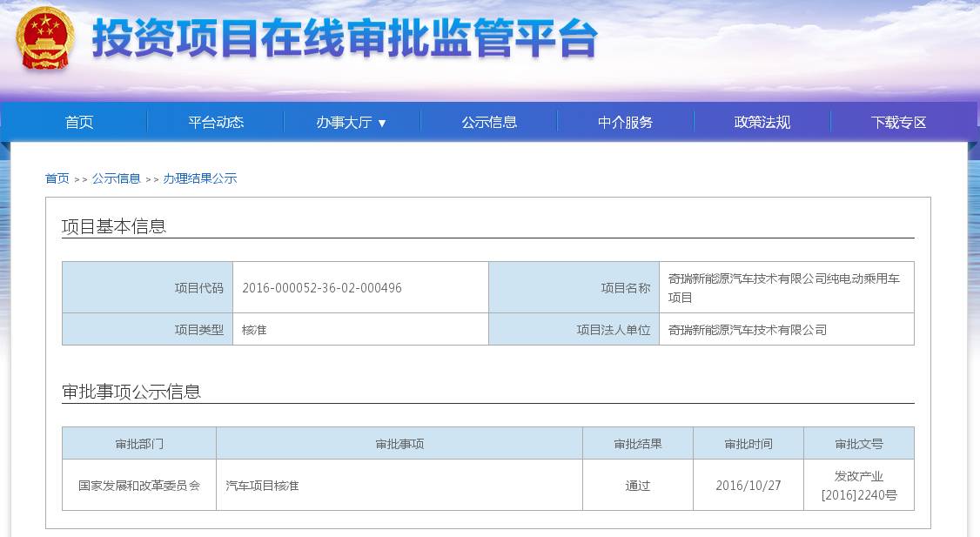Click the 审批文号 发改产业[2016]2240号 cell

pyautogui.click(x=858, y=485)
